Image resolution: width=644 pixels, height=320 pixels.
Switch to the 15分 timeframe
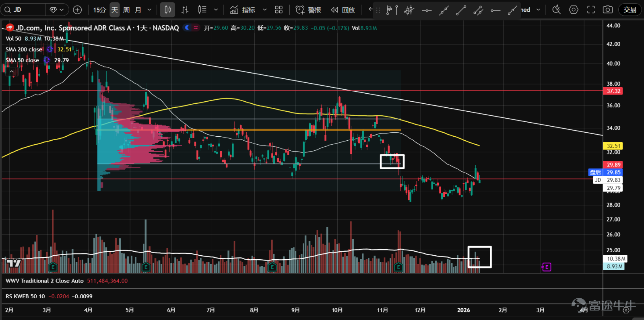(x=99, y=10)
